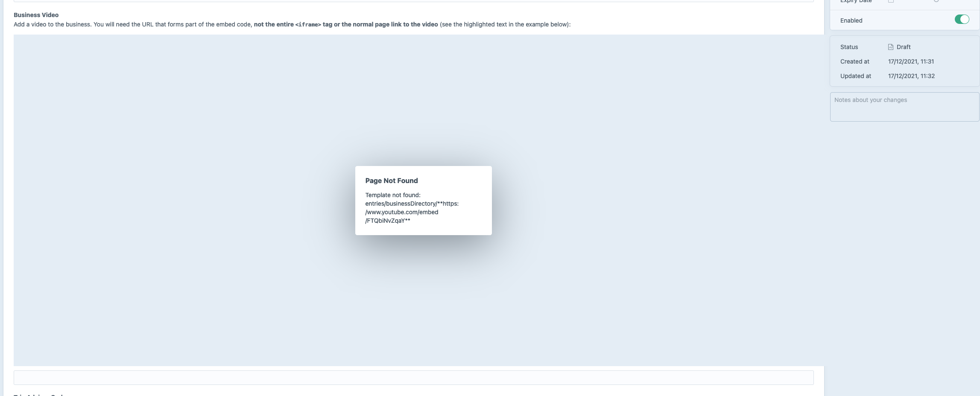Click the bolded iframe warning text
This screenshot has height=396, width=980.
click(346, 24)
